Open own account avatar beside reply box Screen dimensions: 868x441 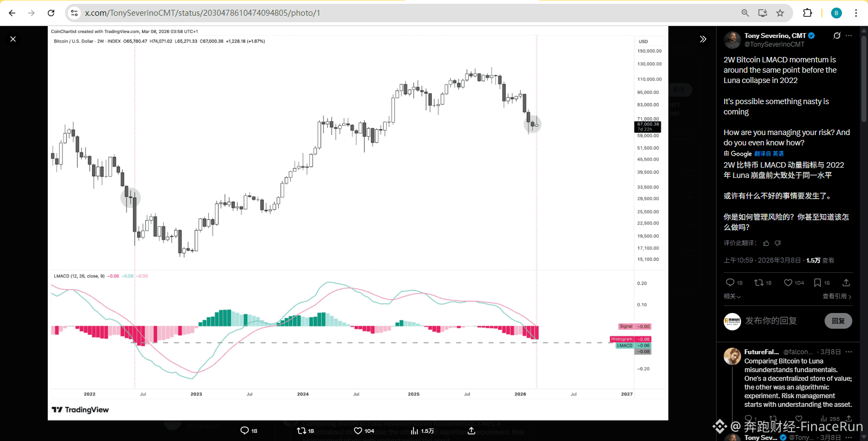(732, 322)
